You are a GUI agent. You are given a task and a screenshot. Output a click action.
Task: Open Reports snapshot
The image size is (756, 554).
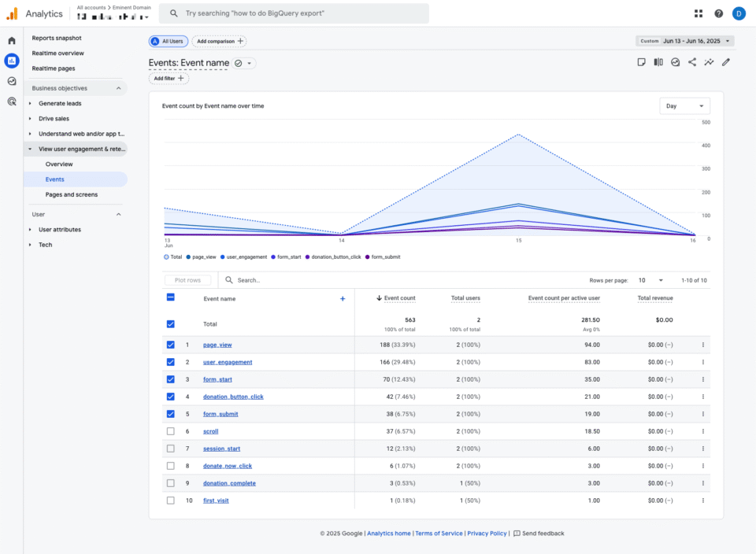57,38
